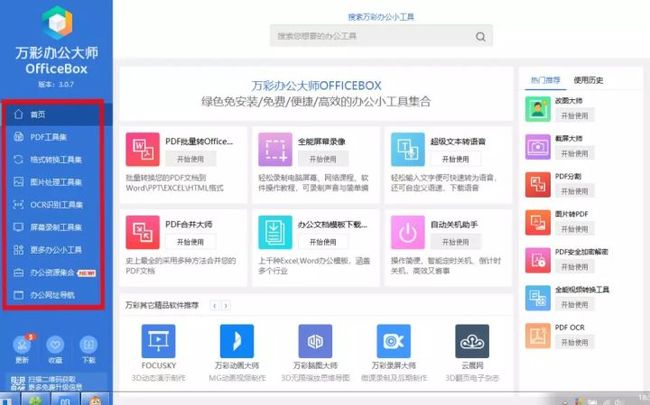Click the 改图大师 icon
The height and width of the screenshot is (405, 650).
538,109
